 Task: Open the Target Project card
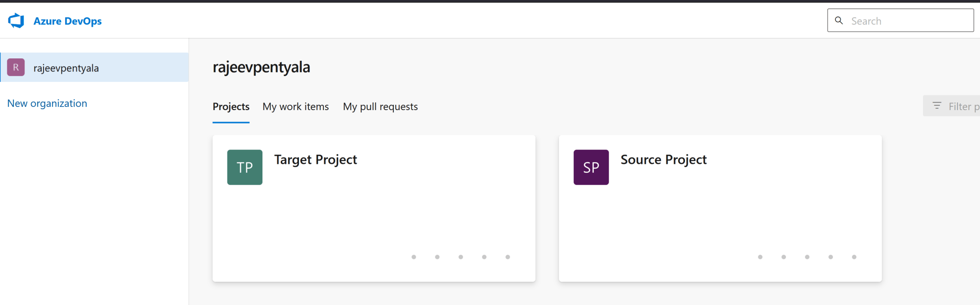tap(374, 207)
